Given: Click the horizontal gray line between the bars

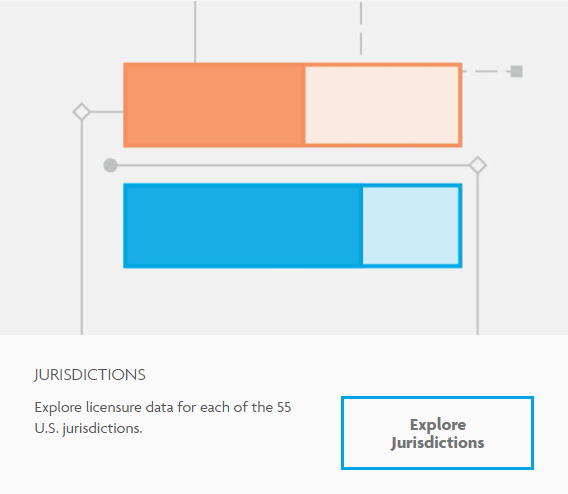Looking at the screenshot, I should point(293,166).
